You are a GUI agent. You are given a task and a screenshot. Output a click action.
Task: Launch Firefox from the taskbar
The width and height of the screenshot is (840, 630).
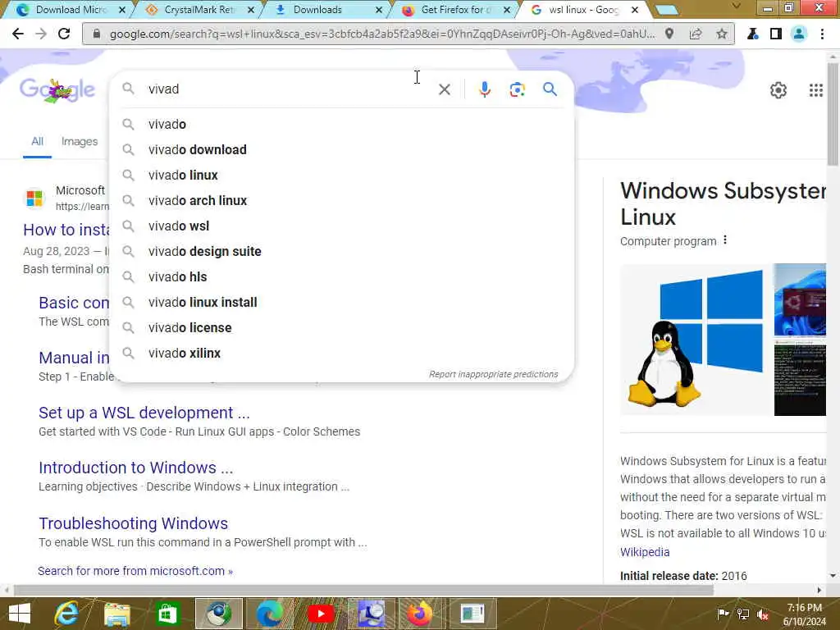click(x=419, y=614)
